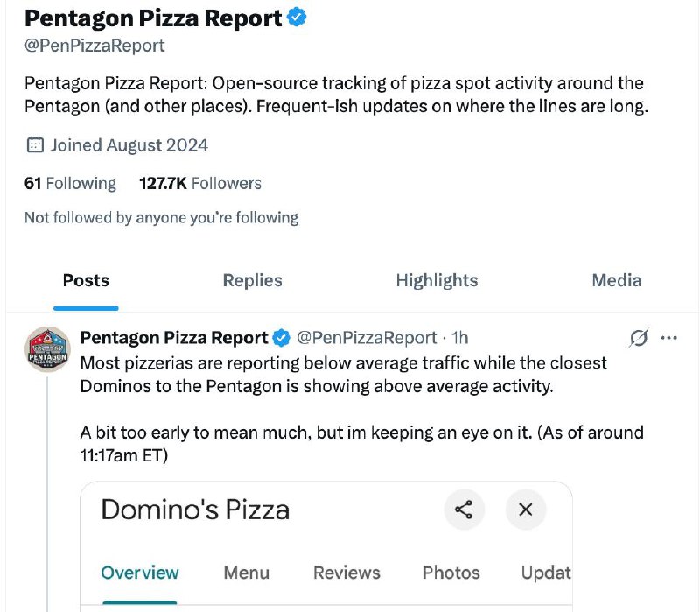Close the Domino's Pizza card
Viewport: 700px width, 612px height.
(x=526, y=510)
